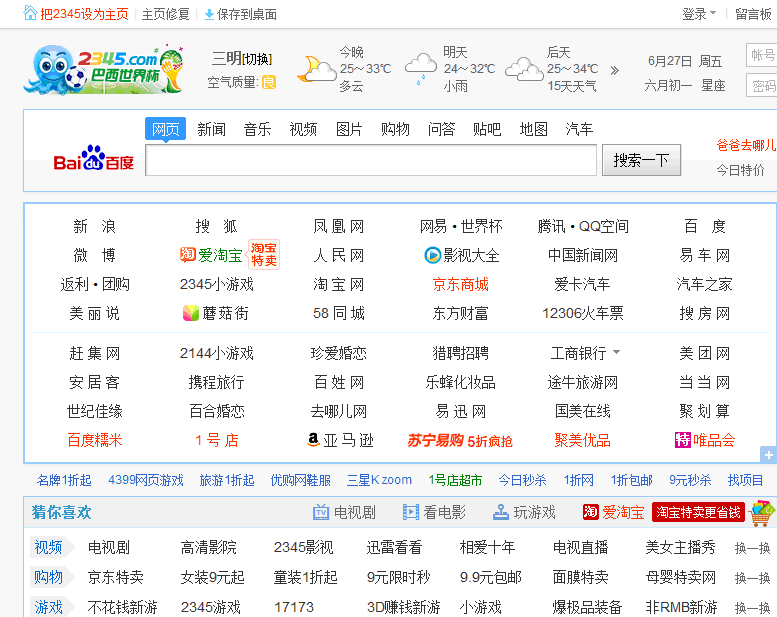This screenshot has width=777, height=617.
Task: Switch to the 图片 search tab
Action: coord(349,129)
